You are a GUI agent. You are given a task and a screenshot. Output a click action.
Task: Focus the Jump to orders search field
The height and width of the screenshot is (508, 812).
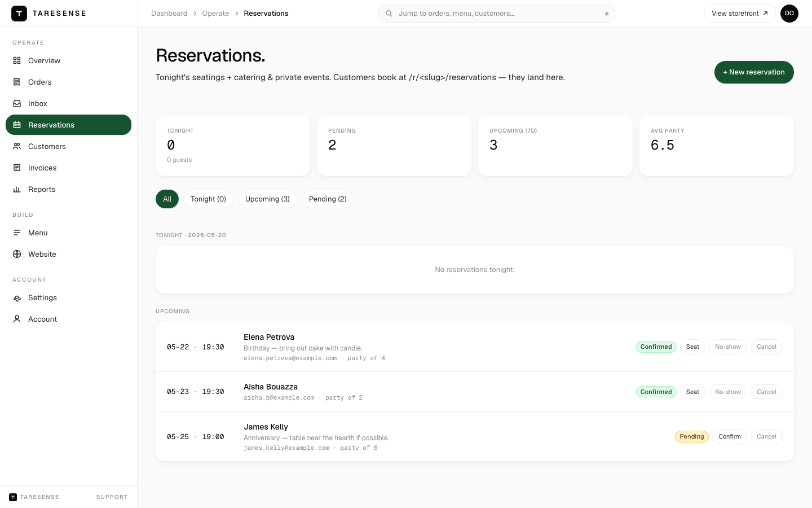(497, 14)
